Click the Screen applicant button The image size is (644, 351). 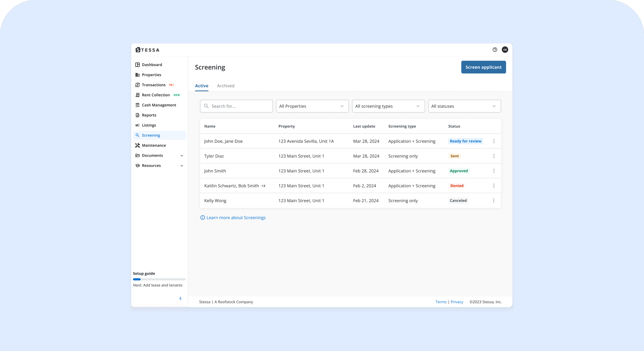[483, 67]
